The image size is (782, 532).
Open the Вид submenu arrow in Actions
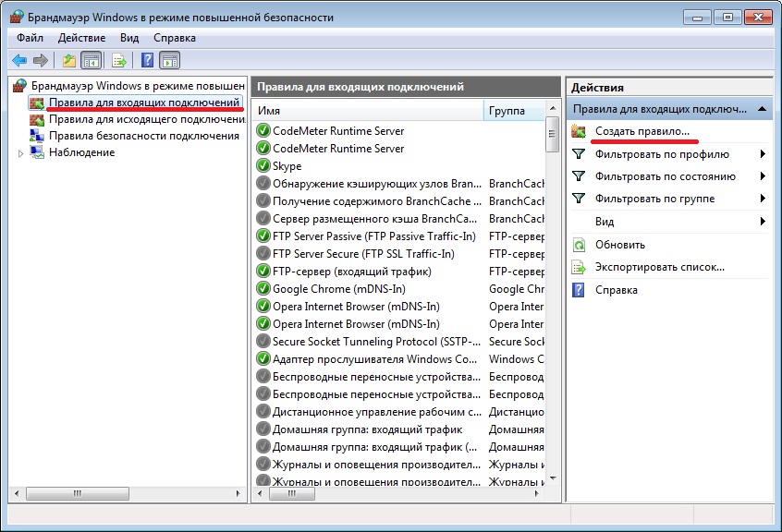pos(763,221)
